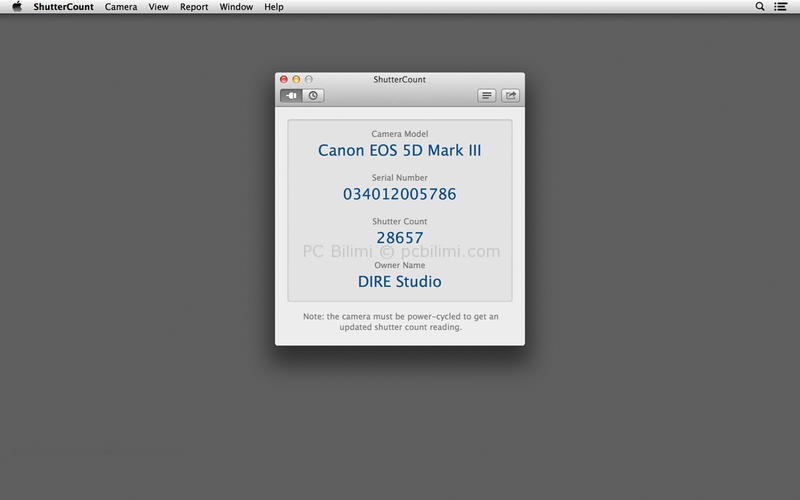Click the share toolbar button
Viewport: 800px width, 500px height.
tap(511, 95)
